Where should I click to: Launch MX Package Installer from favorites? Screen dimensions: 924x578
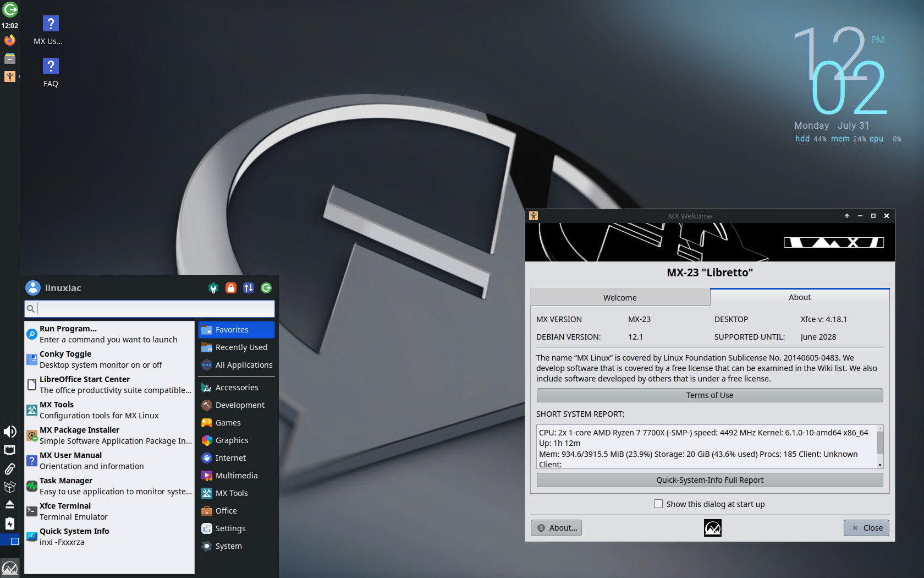click(109, 435)
